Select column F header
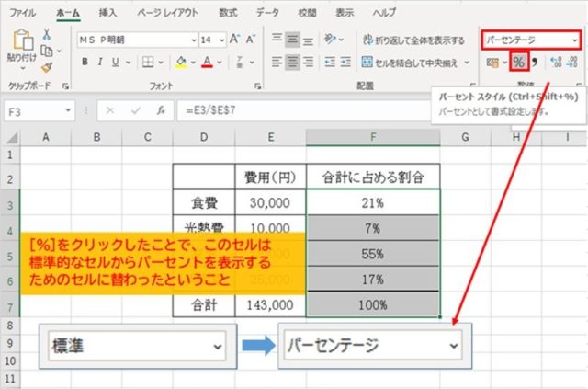The image size is (588, 389). tap(373, 137)
